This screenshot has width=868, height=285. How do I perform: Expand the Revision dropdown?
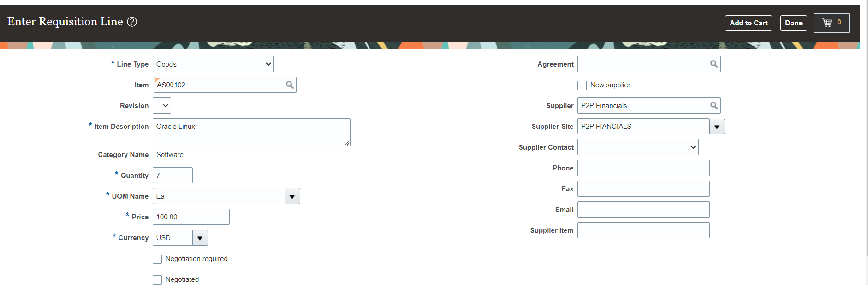point(162,106)
